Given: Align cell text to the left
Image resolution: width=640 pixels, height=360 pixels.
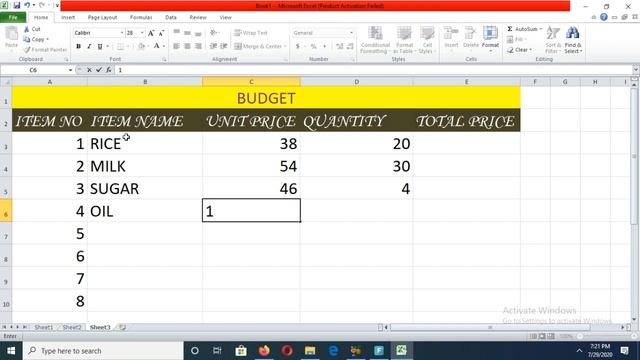Looking at the screenshot, I should 176,46.
